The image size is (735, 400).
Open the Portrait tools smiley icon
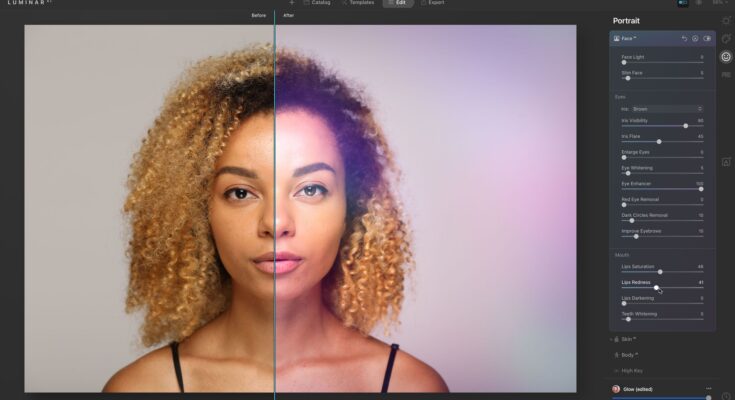pos(726,57)
